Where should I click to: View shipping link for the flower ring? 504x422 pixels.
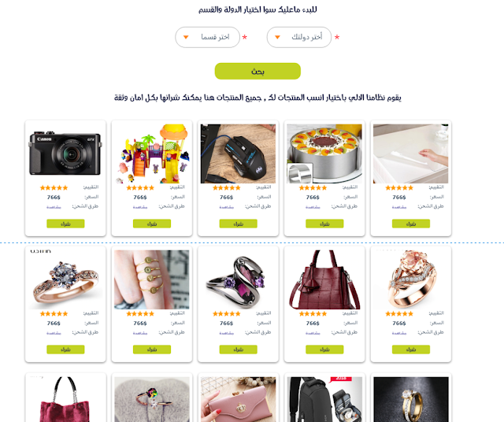[399, 333]
